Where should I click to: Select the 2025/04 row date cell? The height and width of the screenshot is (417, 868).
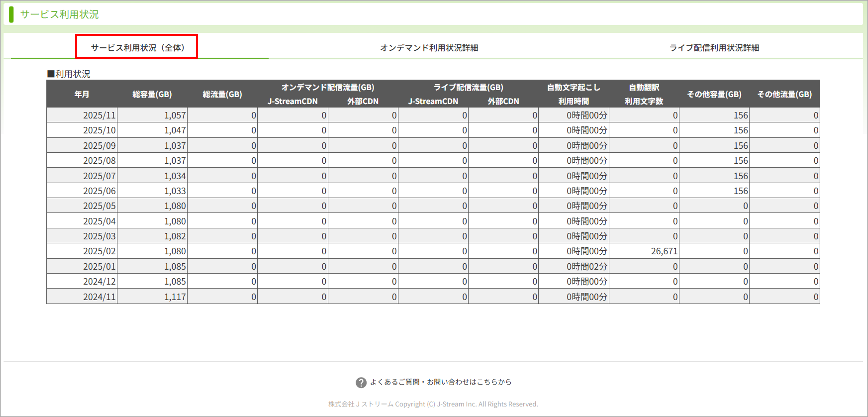point(82,221)
